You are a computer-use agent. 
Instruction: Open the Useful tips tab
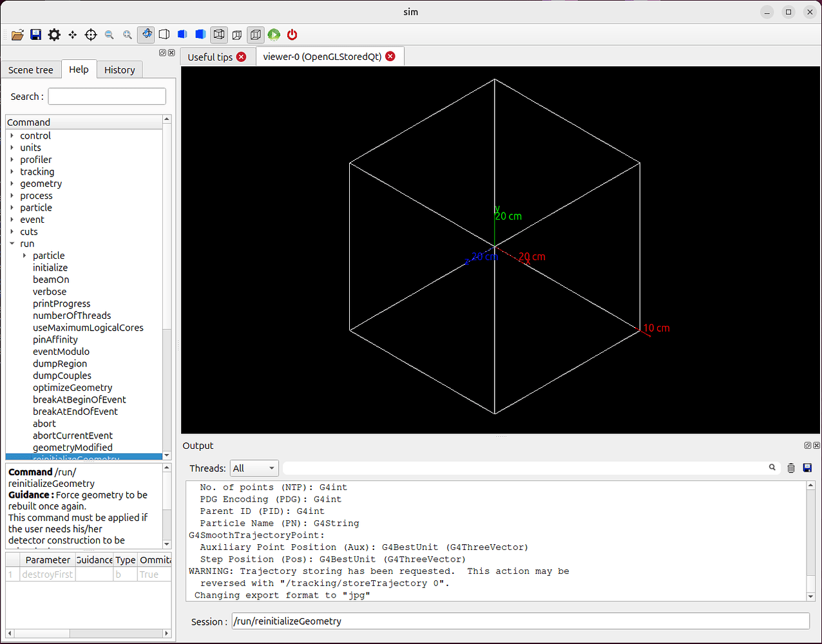[211, 56]
